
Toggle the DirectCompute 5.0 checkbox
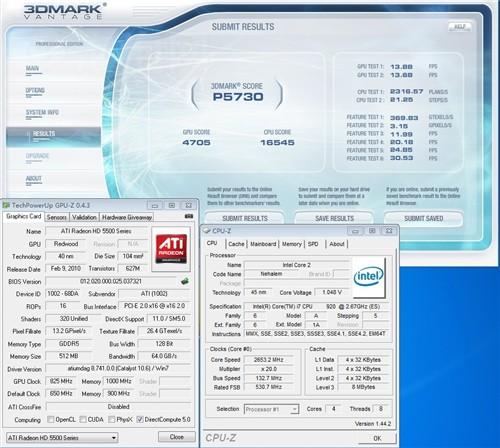tap(140, 419)
